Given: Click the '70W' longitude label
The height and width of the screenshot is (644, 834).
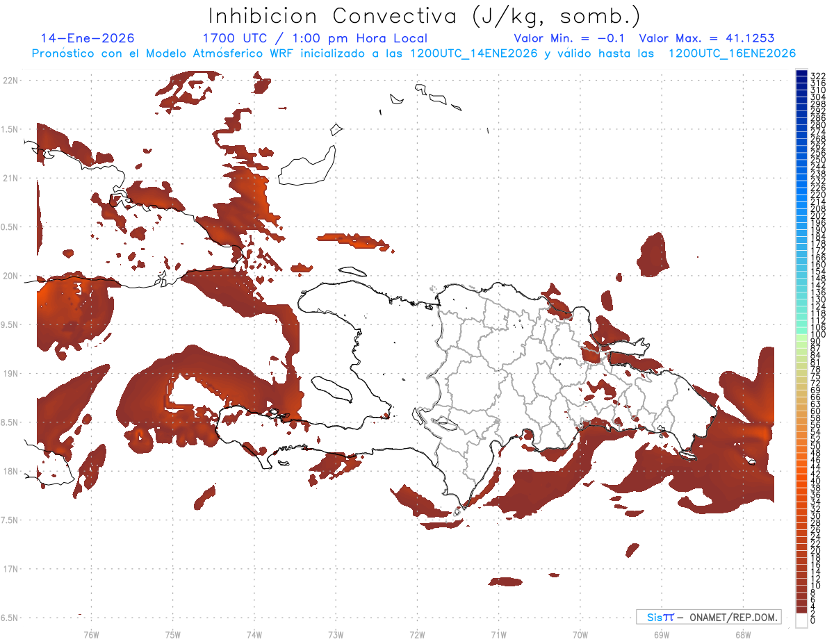Looking at the screenshot, I should pos(580,634).
